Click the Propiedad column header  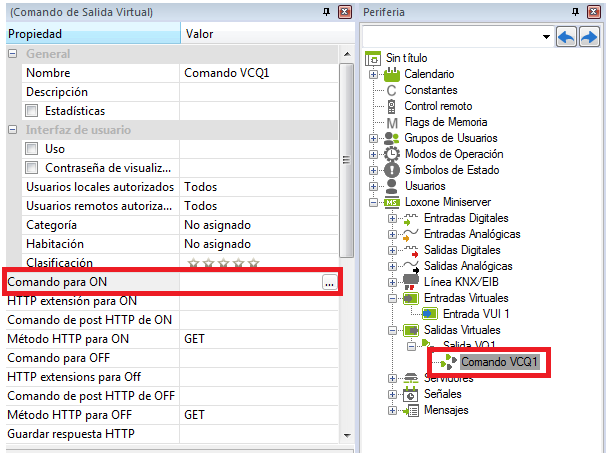tap(93, 34)
